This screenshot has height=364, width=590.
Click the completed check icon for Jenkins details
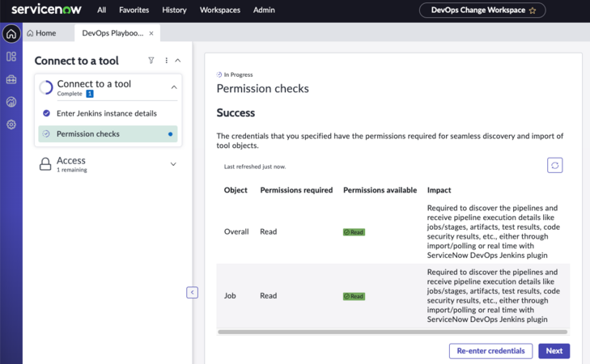46,113
